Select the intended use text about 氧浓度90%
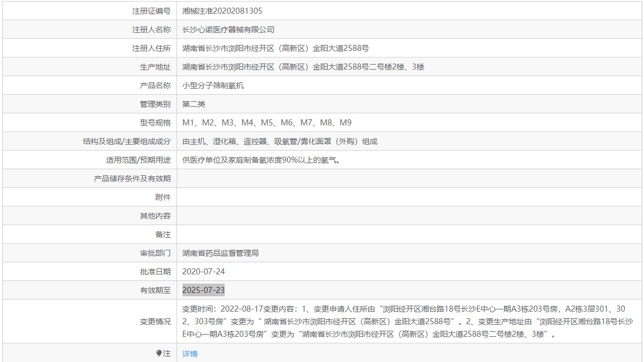Screen dimensions: 644x362 click(261, 160)
